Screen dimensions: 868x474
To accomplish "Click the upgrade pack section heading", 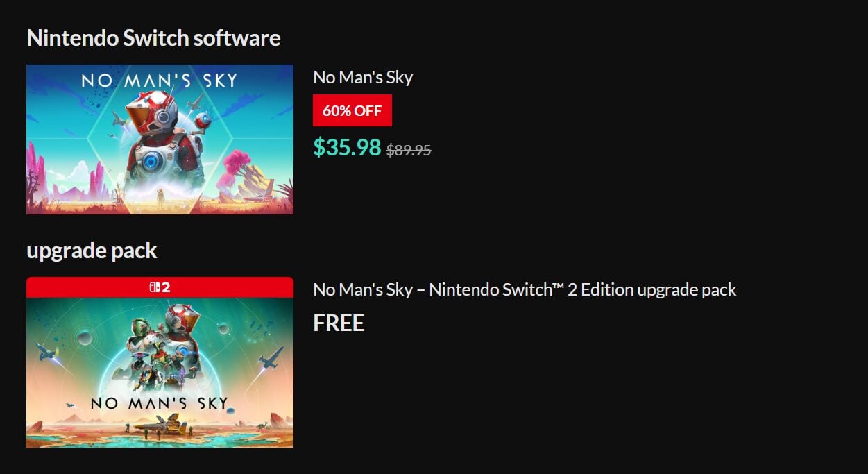I will pos(92,251).
